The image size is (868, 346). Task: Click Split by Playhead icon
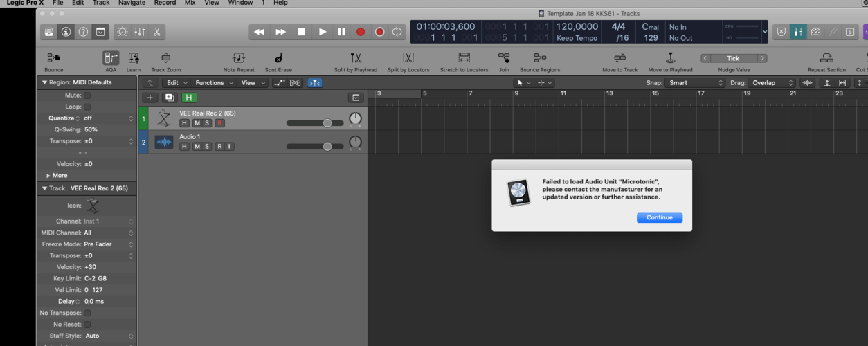(x=356, y=58)
